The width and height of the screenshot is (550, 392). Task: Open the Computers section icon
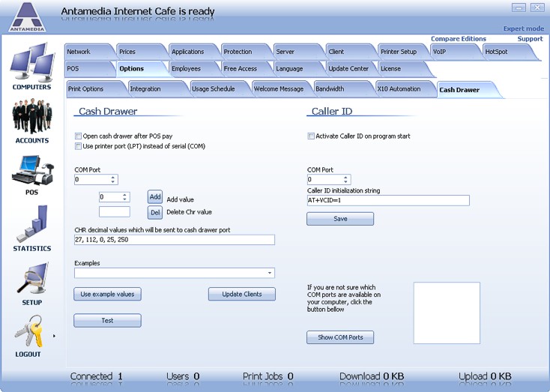pyautogui.click(x=32, y=61)
